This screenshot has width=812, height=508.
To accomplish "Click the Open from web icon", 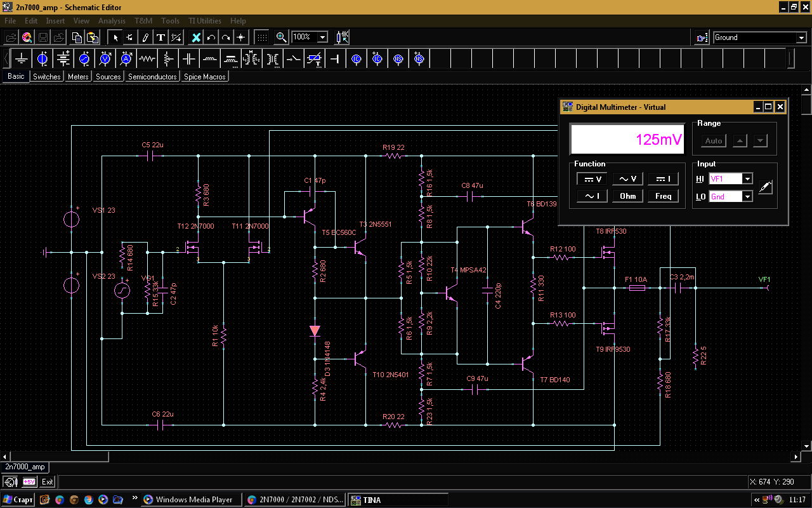I will pos(27,37).
